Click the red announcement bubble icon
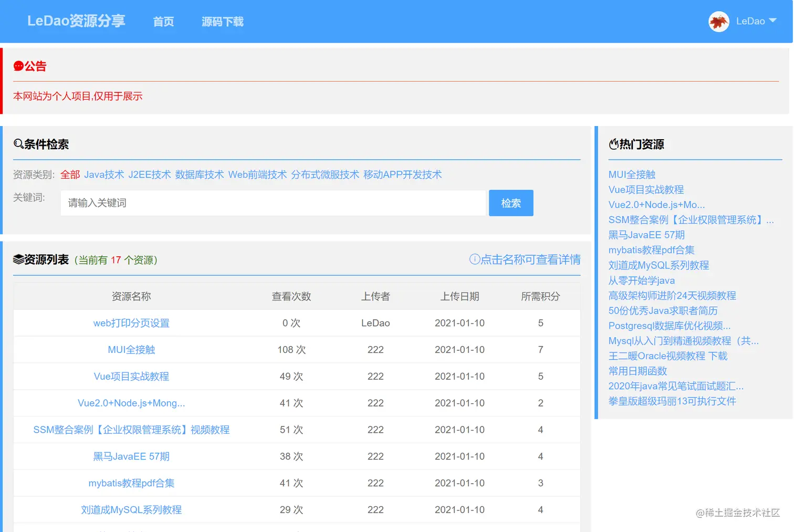This screenshot has width=794, height=532. [18, 66]
